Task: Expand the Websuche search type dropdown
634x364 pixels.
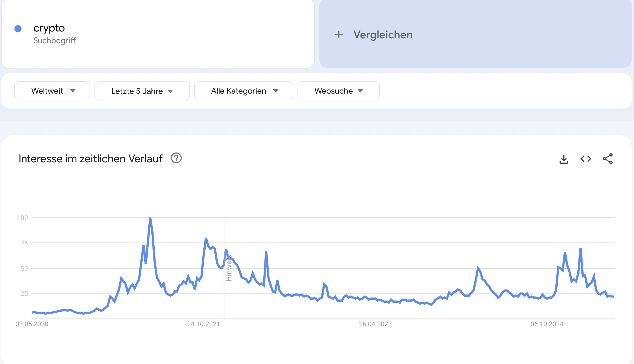Action: tap(338, 91)
